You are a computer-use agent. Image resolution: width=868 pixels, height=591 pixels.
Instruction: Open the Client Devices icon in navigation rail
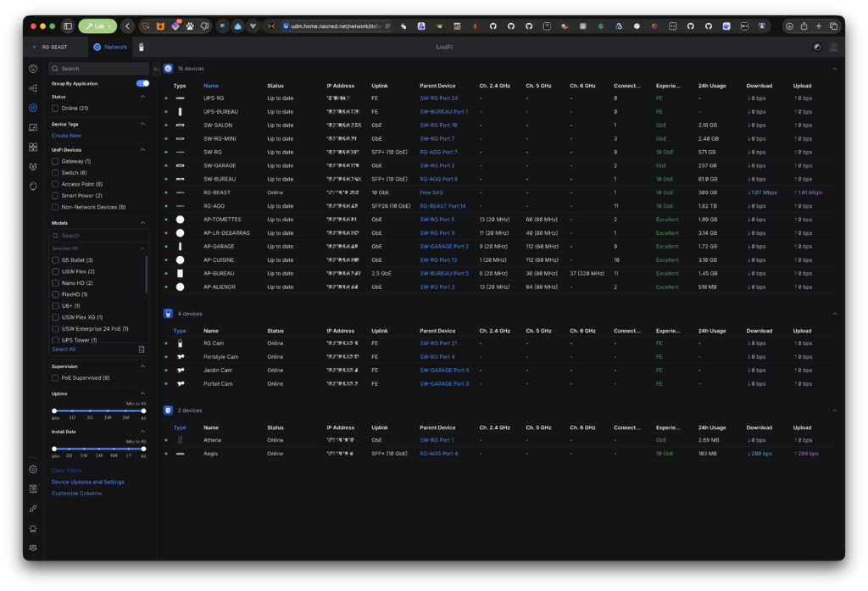tap(33, 127)
